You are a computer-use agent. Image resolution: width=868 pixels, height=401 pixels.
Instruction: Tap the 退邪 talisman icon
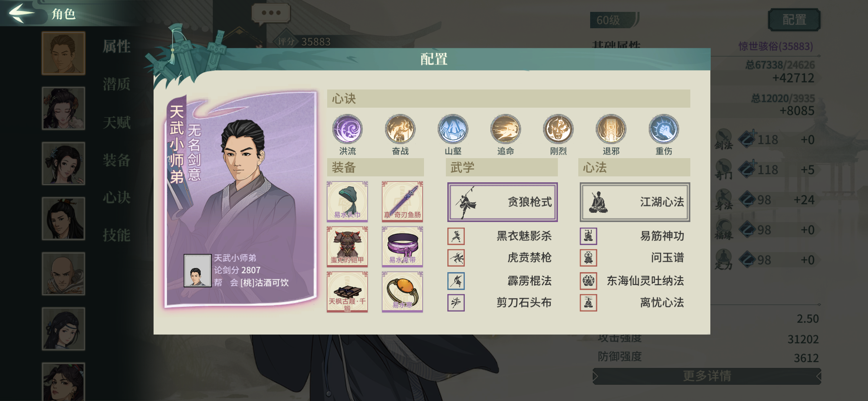(611, 129)
